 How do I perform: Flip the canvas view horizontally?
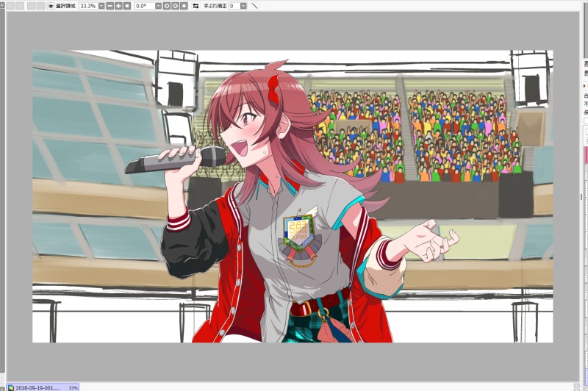pos(196,6)
